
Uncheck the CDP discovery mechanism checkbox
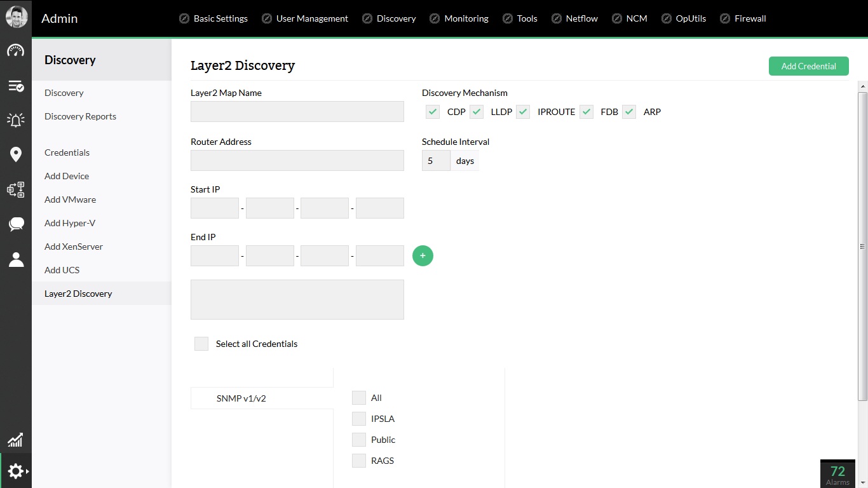pyautogui.click(x=433, y=112)
